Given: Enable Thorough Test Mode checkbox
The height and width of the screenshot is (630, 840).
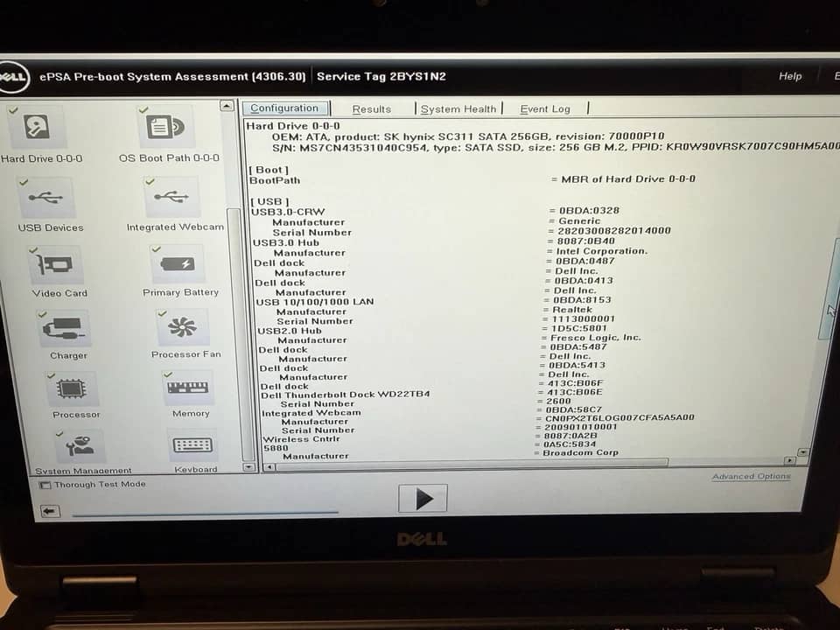Looking at the screenshot, I should 45,485.
